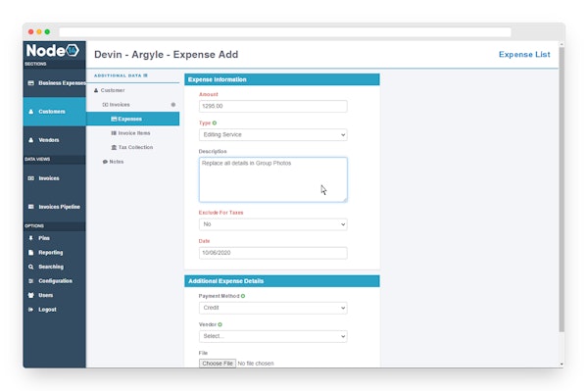Click Logout in the sidebar
The image size is (588, 391).
pos(54,310)
